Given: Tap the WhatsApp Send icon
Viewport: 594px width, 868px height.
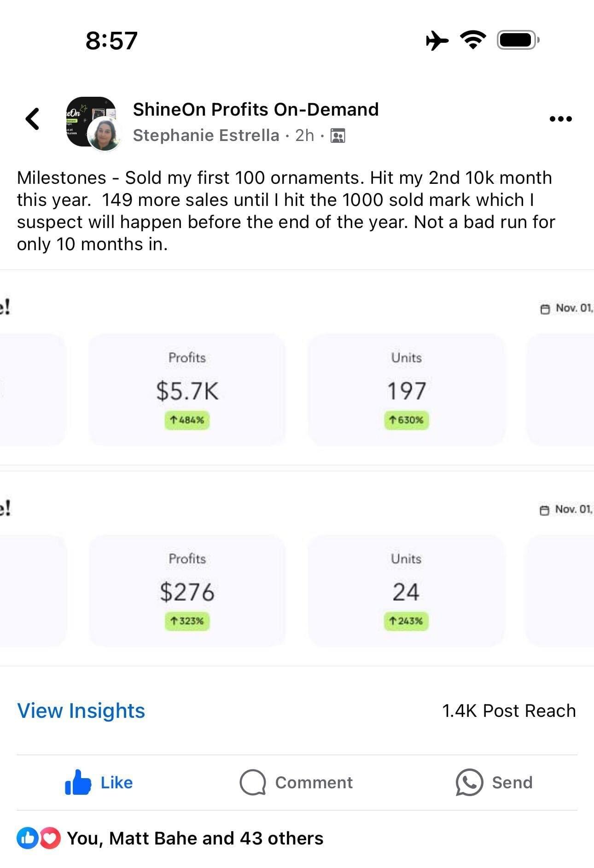Looking at the screenshot, I should [469, 782].
